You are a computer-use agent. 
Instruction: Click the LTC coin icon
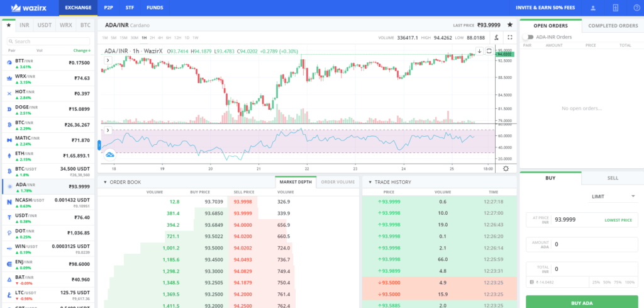click(9, 295)
